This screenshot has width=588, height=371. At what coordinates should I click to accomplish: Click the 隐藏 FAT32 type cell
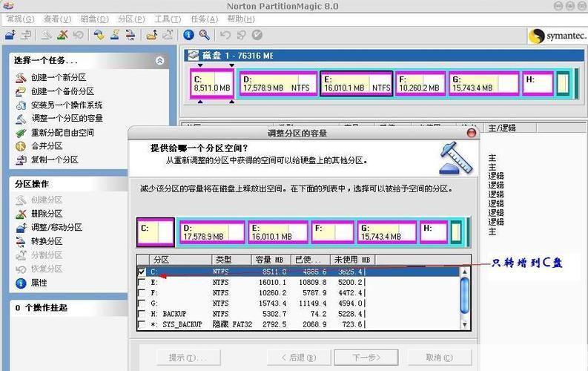coord(232,324)
